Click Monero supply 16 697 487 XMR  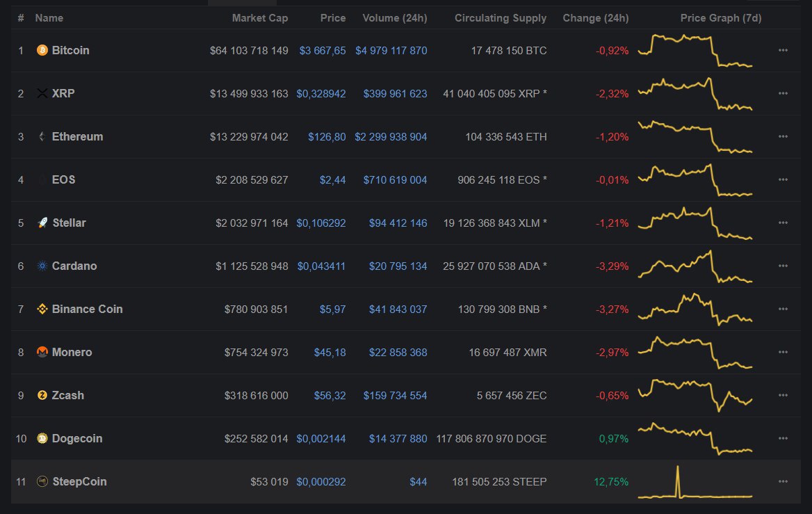(507, 353)
